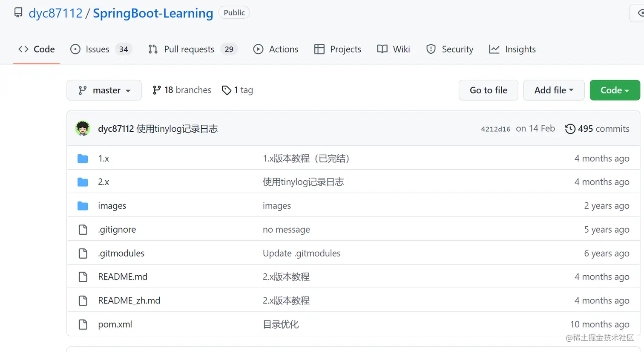Open the Pull requests tab
Image resolution: width=644 pixels, height=352 pixels.
(193, 49)
